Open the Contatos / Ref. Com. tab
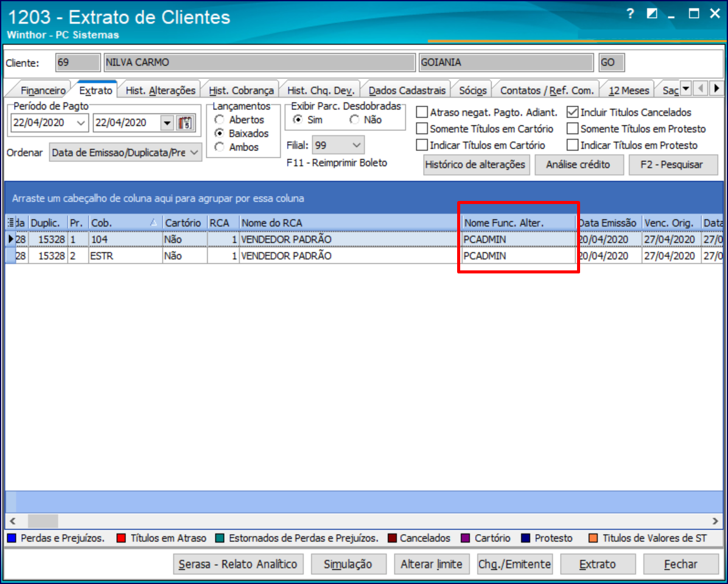The width and height of the screenshot is (728, 584). [547, 91]
